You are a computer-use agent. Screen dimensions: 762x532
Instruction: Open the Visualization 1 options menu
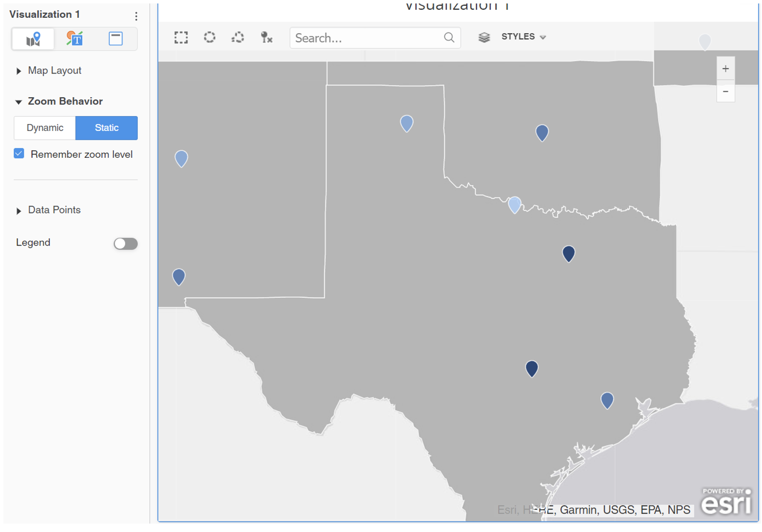coord(136,16)
